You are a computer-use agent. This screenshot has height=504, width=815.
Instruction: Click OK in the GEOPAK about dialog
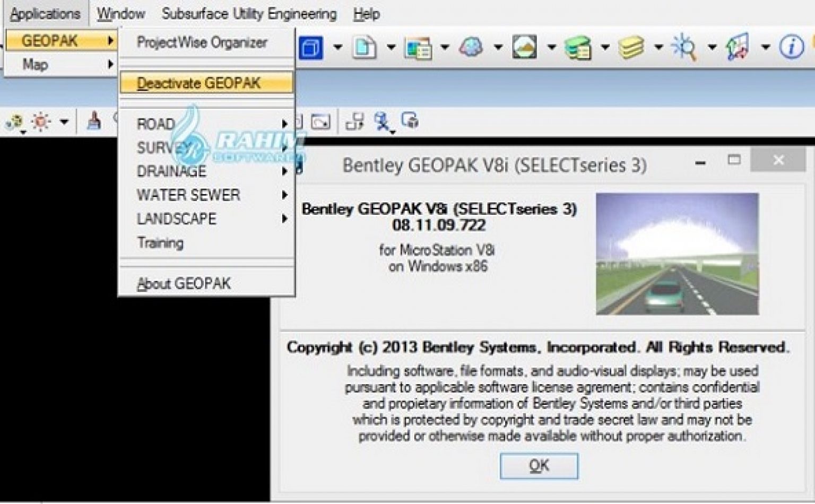tap(539, 466)
